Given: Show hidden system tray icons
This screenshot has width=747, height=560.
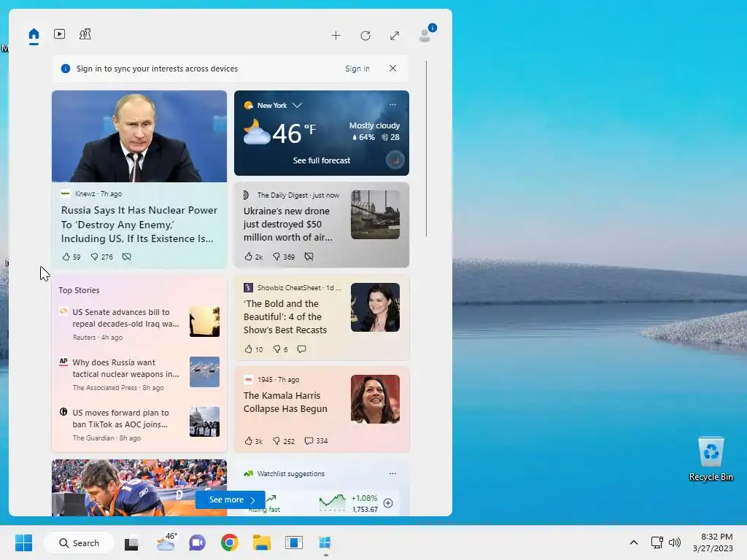Looking at the screenshot, I should pyautogui.click(x=634, y=542).
